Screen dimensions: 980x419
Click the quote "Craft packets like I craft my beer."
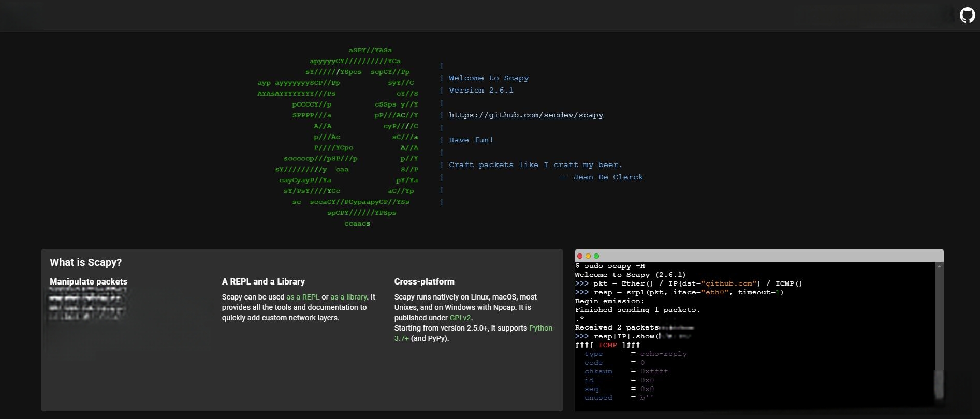(536, 164)
